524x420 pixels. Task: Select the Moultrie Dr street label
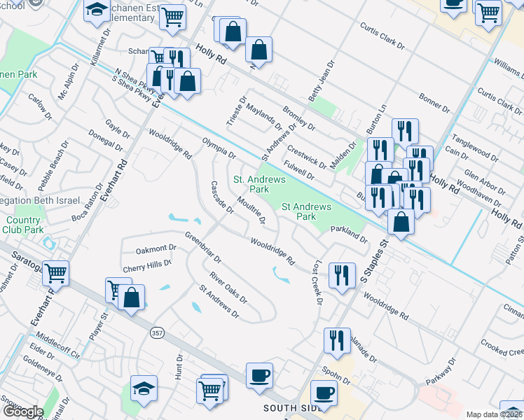251,210
